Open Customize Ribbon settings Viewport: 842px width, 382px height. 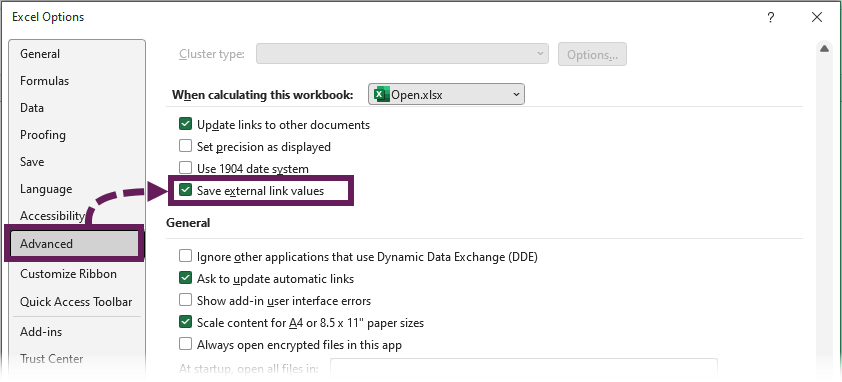77,273
